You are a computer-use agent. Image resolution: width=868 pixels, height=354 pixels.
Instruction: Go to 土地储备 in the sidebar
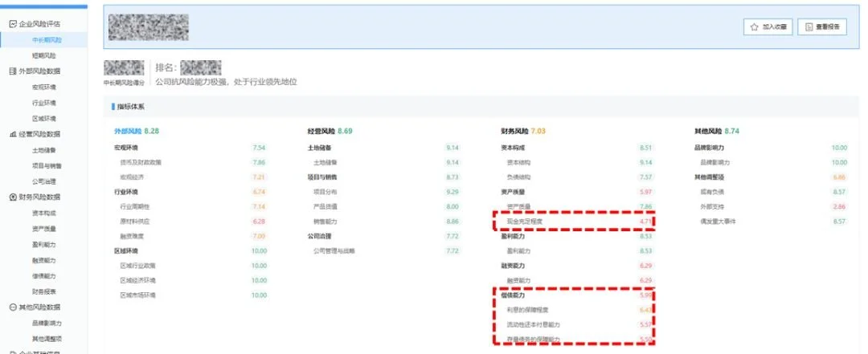pyautogui.click(x=43, y=150)
